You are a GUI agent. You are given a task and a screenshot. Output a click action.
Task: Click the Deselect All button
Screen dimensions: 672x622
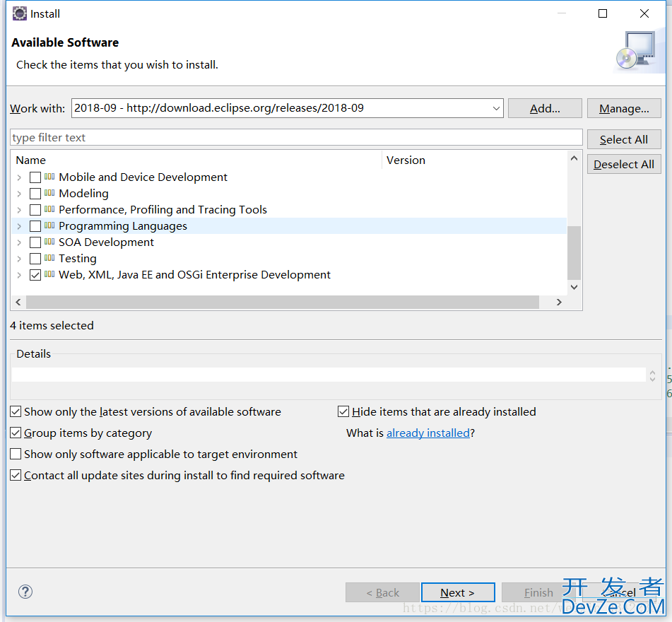(624, 164)
